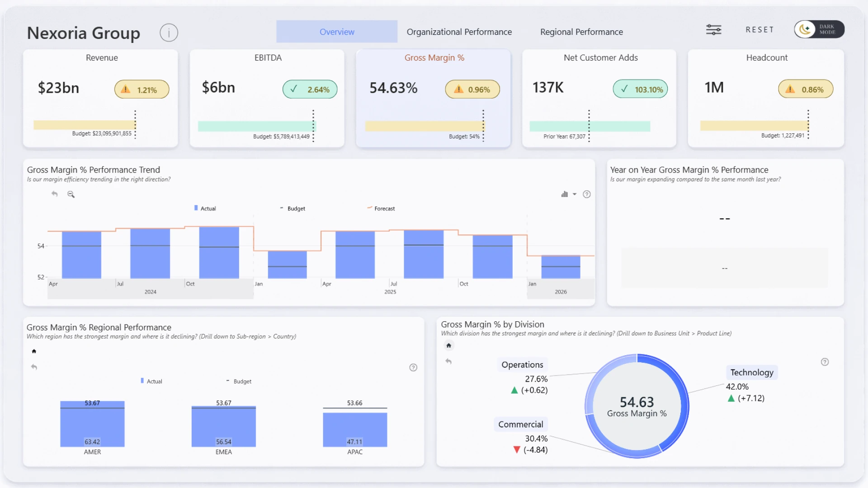Switch to Organizational Performance tab
The height and width of the screenshot is (488, 868).
tap(459, 32)
